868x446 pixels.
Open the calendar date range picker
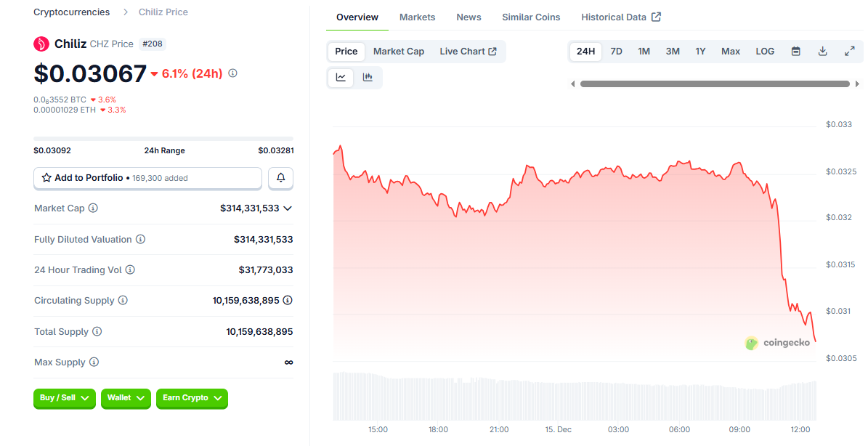(x=795, y=52)
